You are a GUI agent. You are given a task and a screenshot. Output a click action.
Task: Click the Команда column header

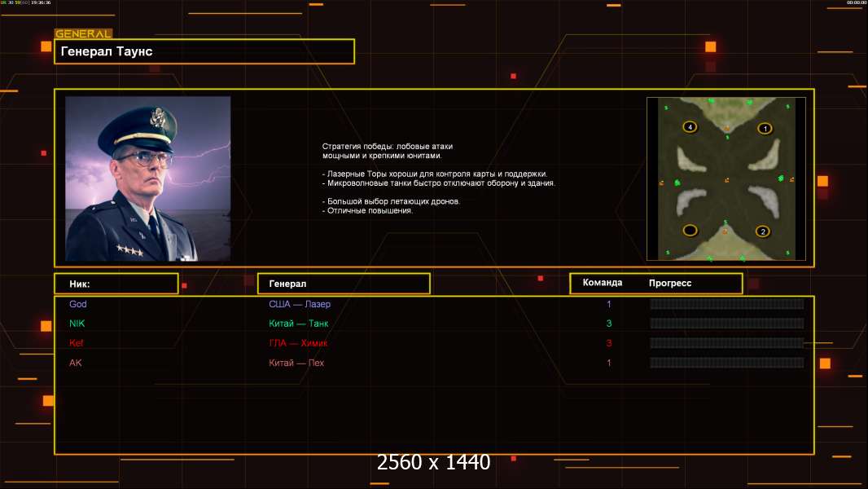[603, 283]
